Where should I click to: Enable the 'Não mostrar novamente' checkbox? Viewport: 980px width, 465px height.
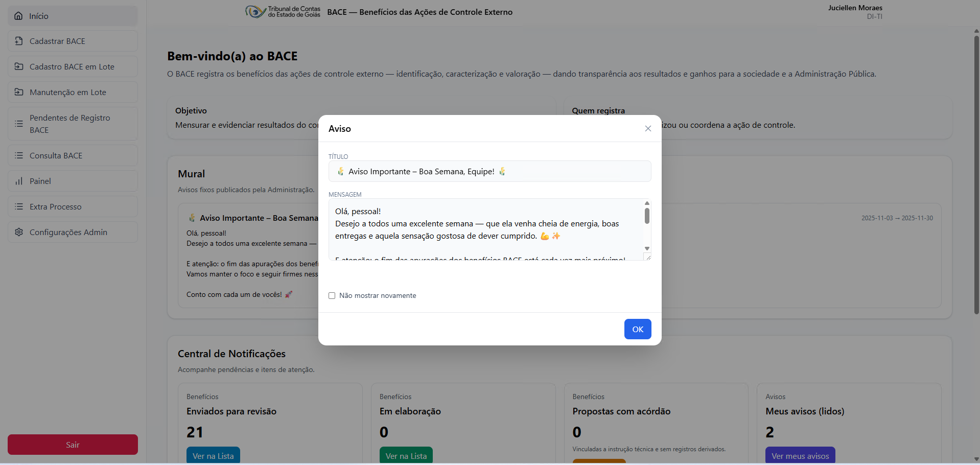pos(332,296)
